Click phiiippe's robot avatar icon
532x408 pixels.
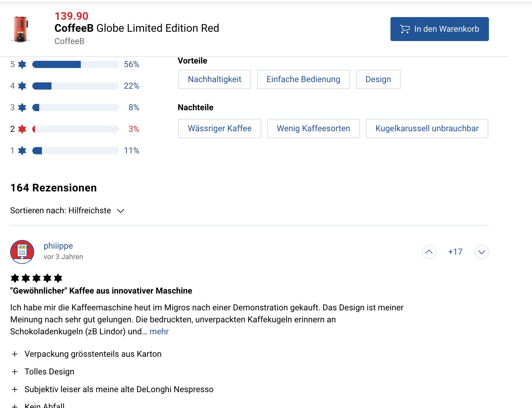pyautogui.click(x=22, y=252)
